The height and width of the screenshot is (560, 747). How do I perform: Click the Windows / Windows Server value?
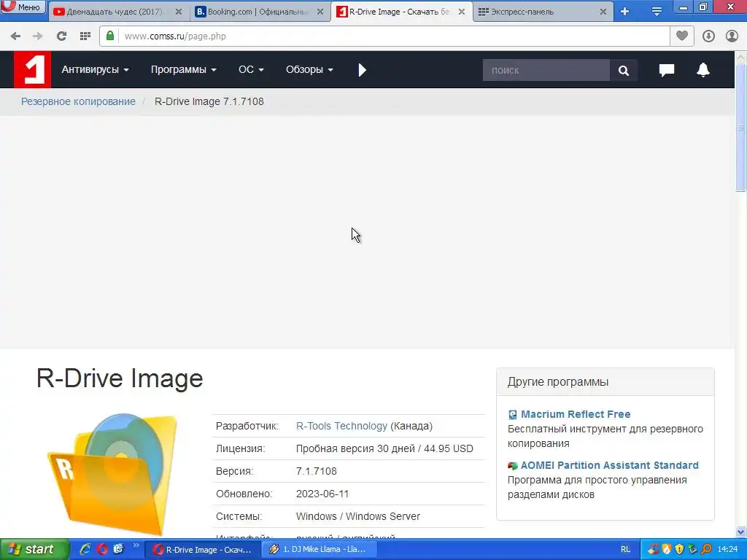point(357,516)
